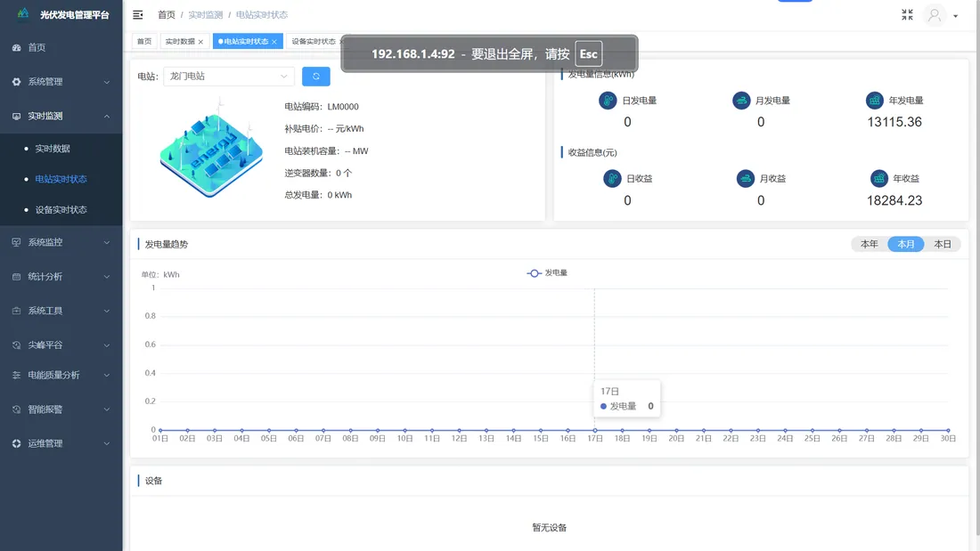The width and height of the screenshot is (980, 551).
Task: Click the power station illustration
Action: coord(211,150)
